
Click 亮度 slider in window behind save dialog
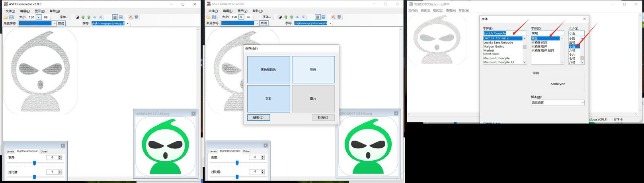point(237,163)
